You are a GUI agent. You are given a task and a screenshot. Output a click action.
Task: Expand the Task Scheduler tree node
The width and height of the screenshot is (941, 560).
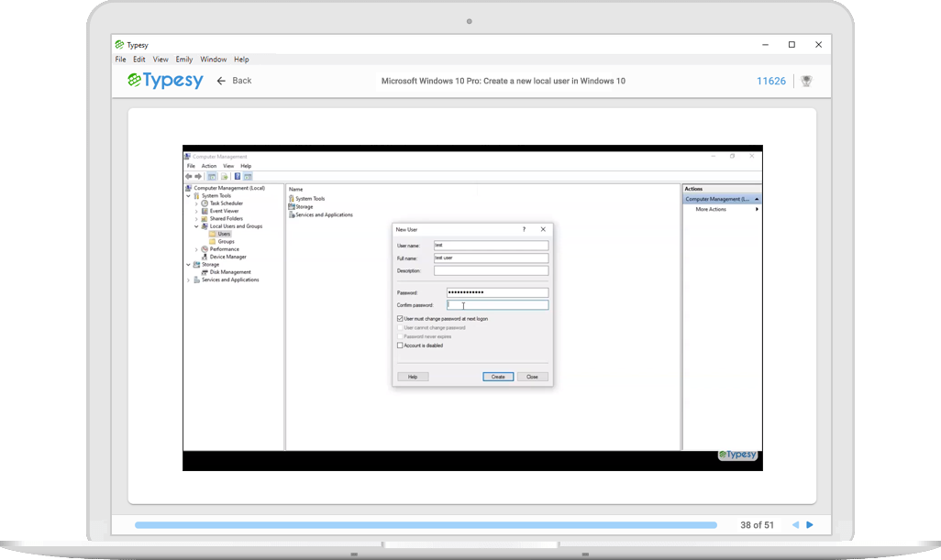[196, 203]
